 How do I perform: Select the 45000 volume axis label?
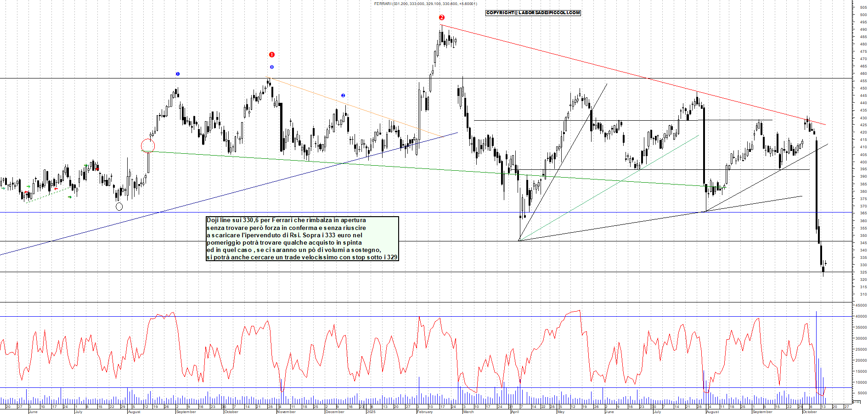[861, 305]
